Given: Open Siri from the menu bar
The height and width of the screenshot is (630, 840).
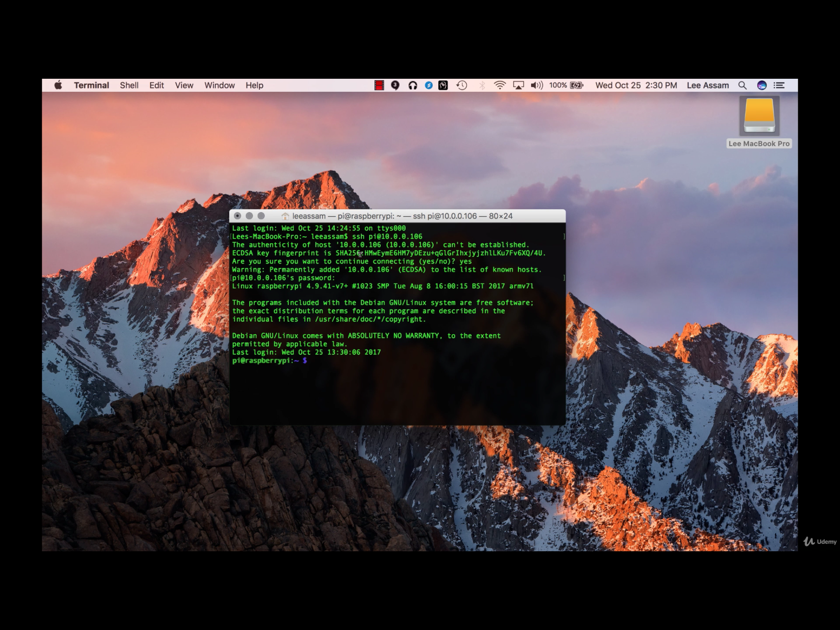Looking at the screenshot, I should point(762,85).
